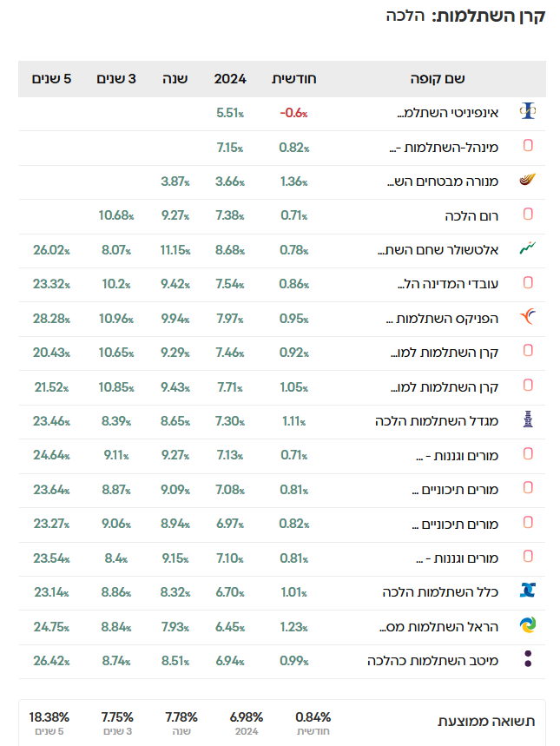
Task: Click the אינפיניטי fund logo icon
Action: [x=527, y=112]
